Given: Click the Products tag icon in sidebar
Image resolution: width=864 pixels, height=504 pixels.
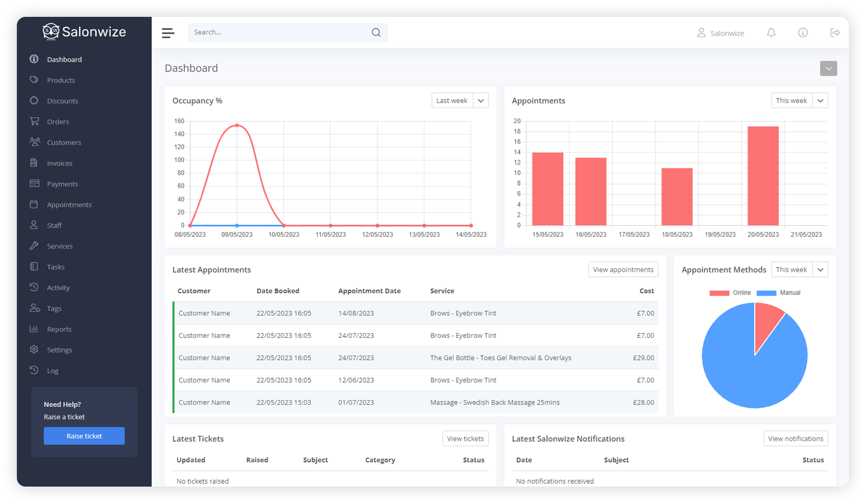Looking at the screenshot, I should coord(34,80).
